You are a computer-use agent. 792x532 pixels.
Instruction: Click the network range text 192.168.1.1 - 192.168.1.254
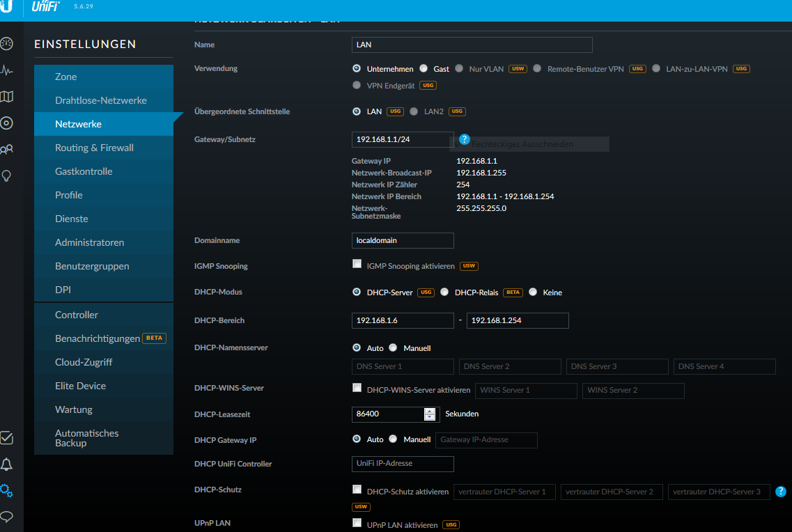click(x=505, y=196)
